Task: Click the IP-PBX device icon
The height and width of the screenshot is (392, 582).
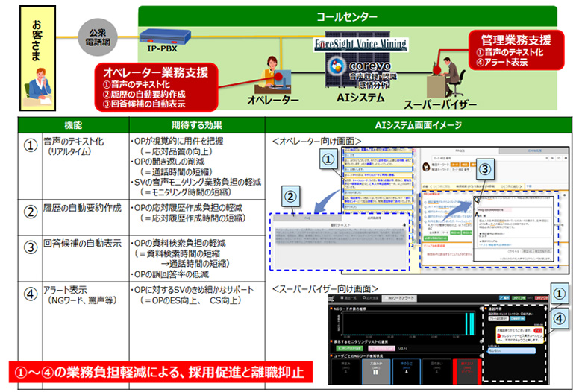Action: pyautogui.click(x=165, y=37)
